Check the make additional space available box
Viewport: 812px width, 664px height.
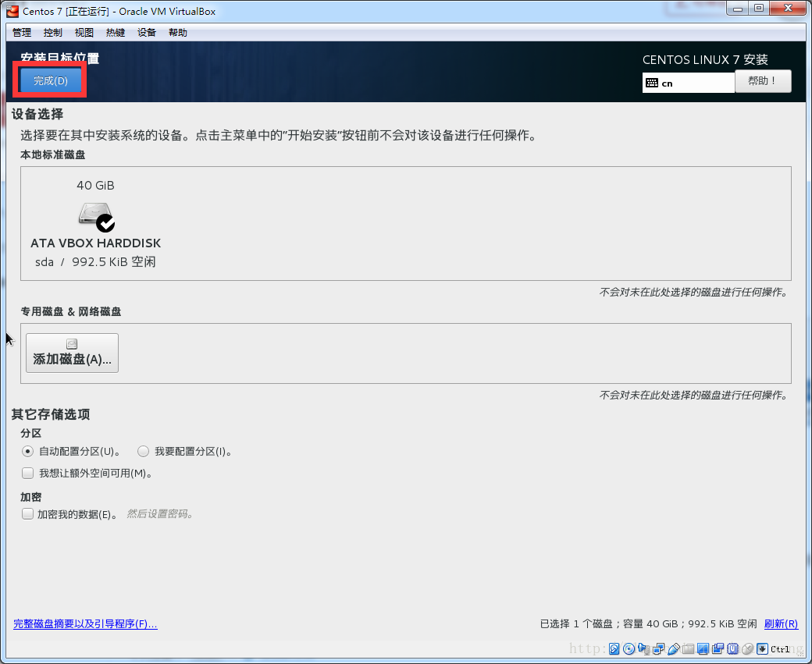pyautogui.click(x=27, y=473)
